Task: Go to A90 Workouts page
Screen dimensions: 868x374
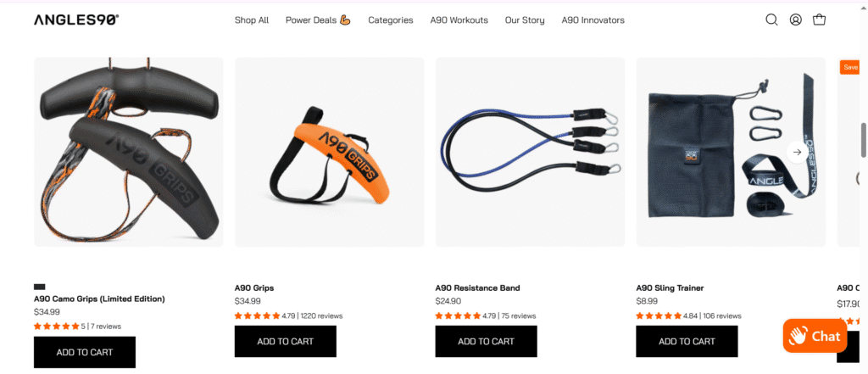Action: coord(459,20)
